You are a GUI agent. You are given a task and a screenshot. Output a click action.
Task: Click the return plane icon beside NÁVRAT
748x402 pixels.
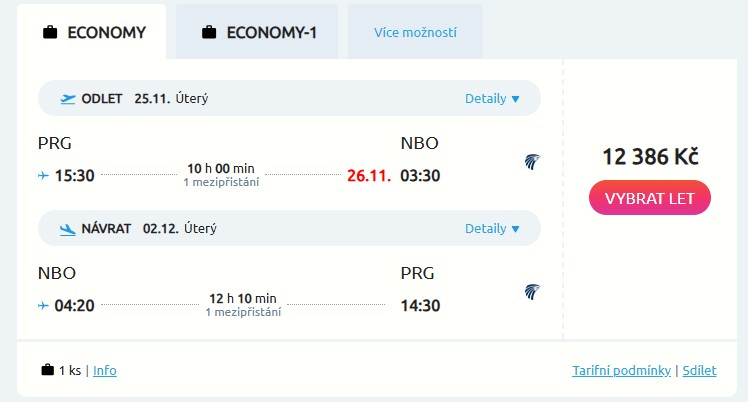tap(68, 228)
